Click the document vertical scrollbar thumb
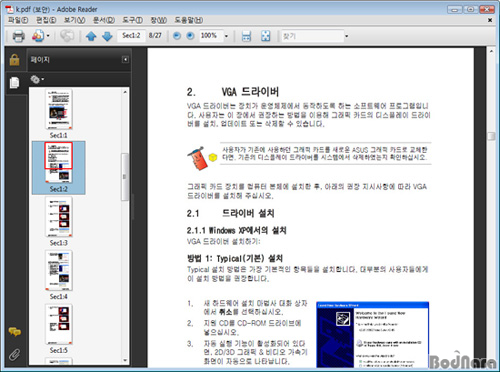 491,136
